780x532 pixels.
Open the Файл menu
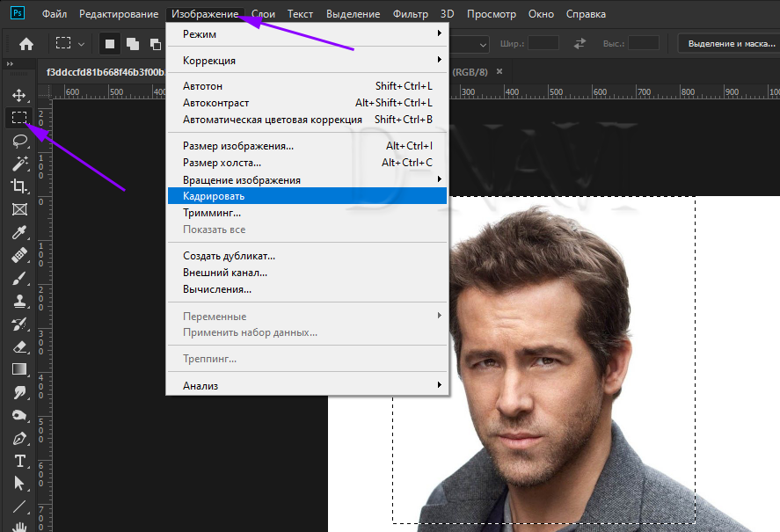[55, 14]
